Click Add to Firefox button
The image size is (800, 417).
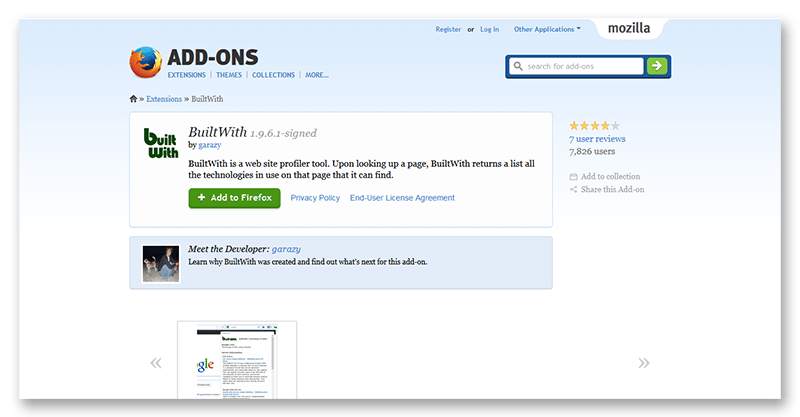[x=234, y=198]
